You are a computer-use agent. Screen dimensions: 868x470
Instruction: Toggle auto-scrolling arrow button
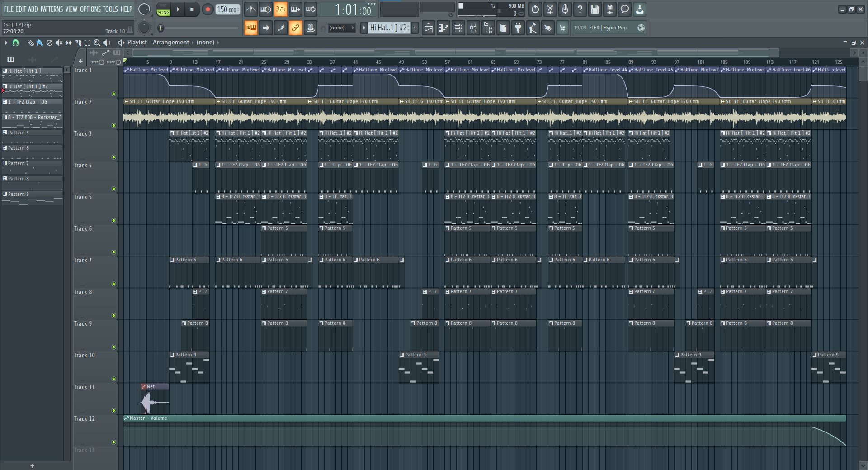point(266,28)
